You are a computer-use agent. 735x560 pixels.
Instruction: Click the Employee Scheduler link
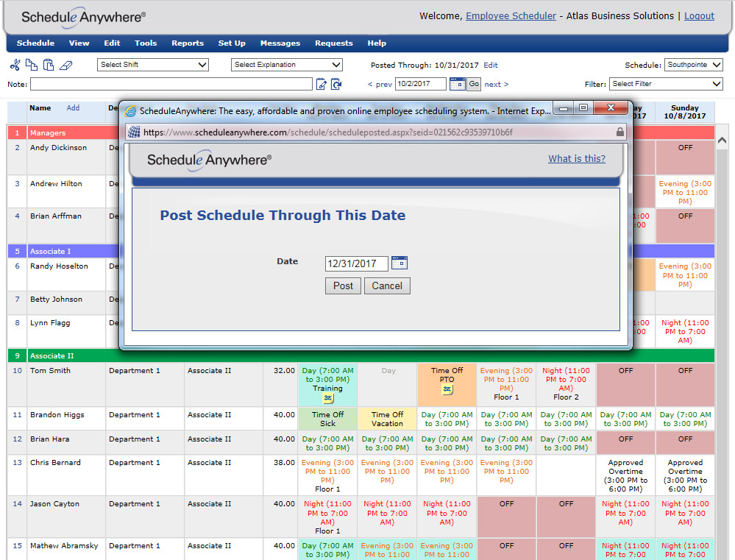[511, 16]
